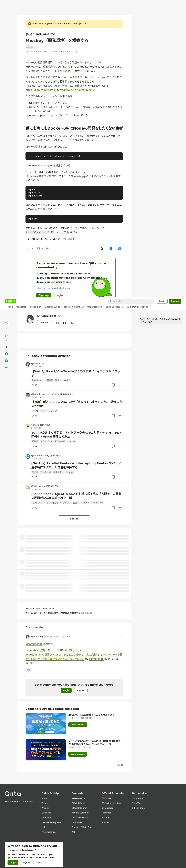Viewport: 186px width, 868px height.
Task: Dismiss the login popup with Later
Action: tap(39, 863)
